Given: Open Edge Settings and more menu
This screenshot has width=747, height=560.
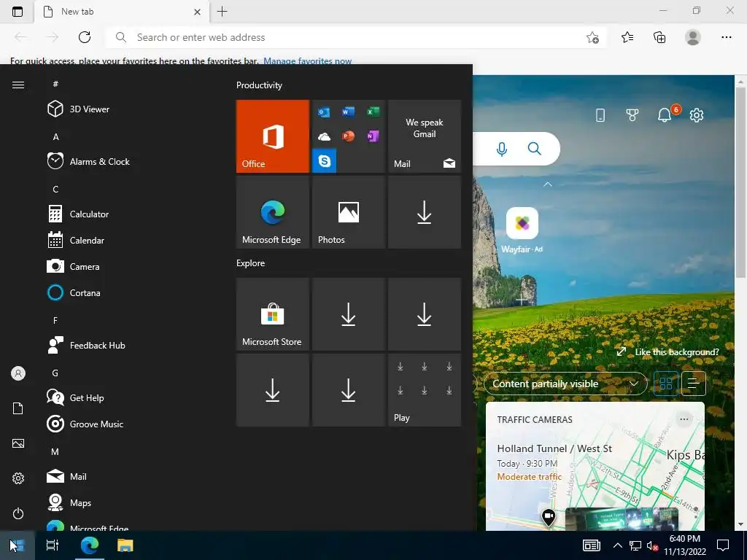Looking at the screenshot, I should (x=726, y=37).
